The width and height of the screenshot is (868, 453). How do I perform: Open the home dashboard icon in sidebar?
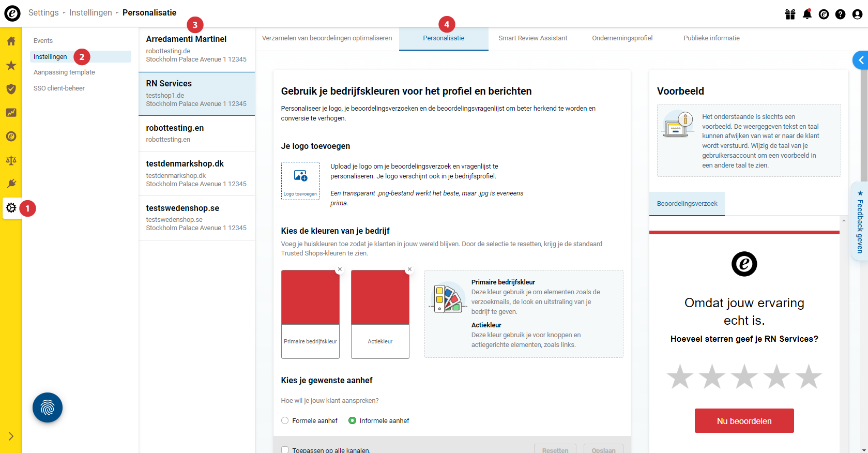[x=11, y=41]
